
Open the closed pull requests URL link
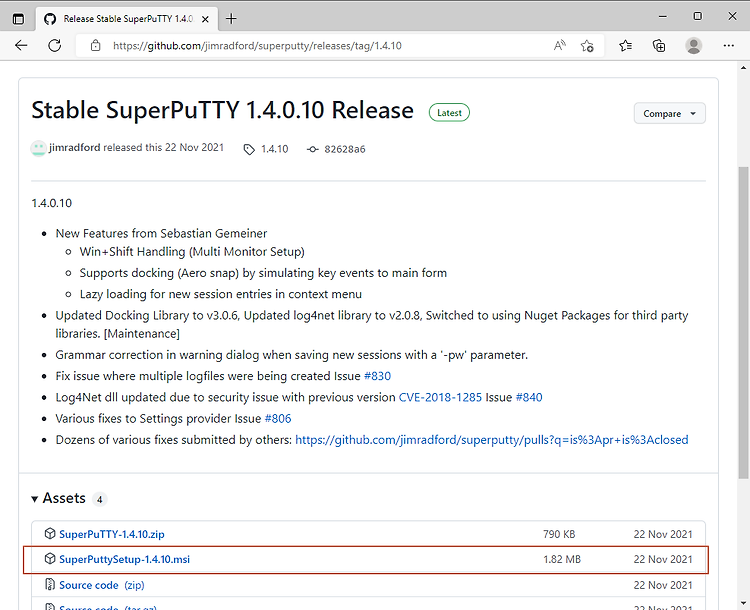492,440
